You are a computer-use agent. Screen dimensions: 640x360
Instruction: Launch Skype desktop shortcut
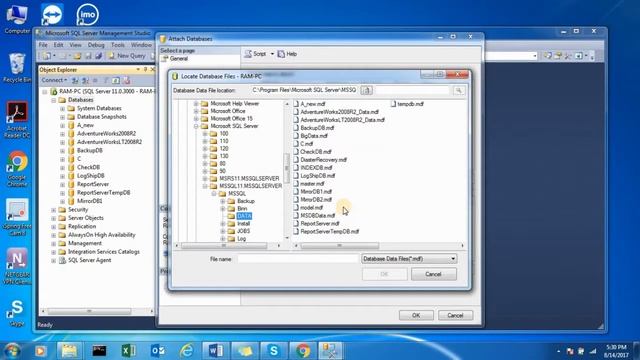pyautogui.click(x=17, y=312)
